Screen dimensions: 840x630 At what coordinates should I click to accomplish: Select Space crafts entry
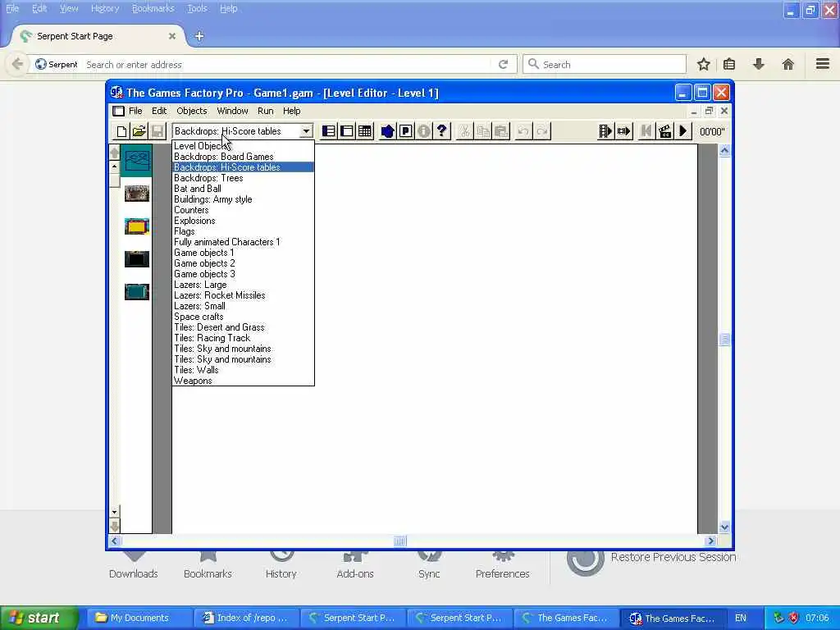pos(243,317)
